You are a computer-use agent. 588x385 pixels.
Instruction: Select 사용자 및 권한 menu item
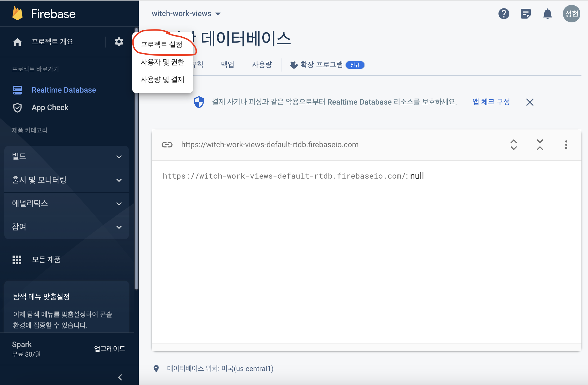tap(162, 62)
